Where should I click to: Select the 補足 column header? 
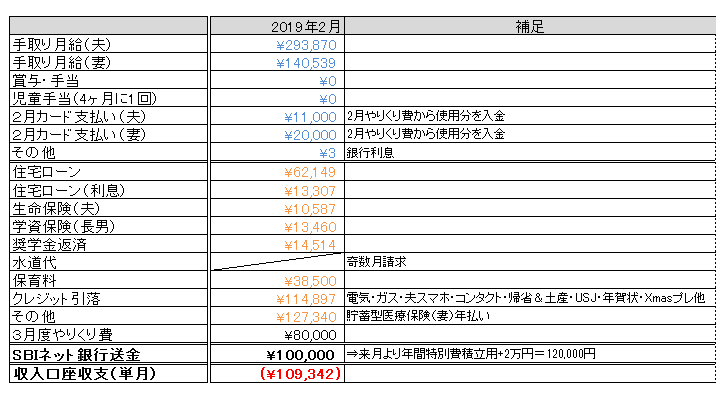click(x=530, y=26)
